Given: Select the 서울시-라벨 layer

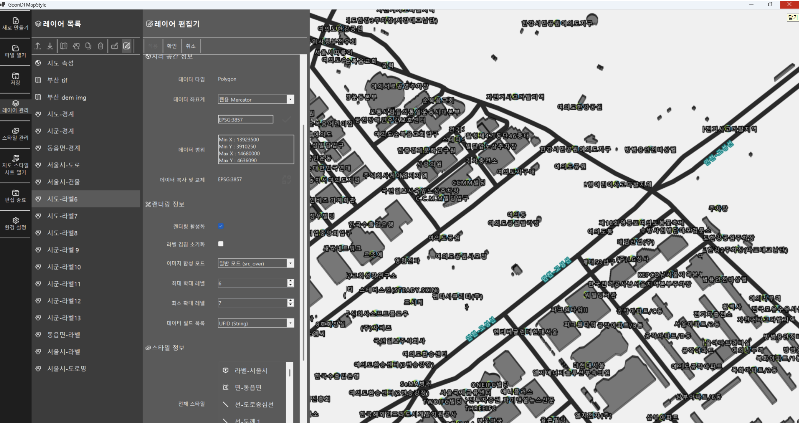Looking at the screenshot, I should tap(86, 352).
